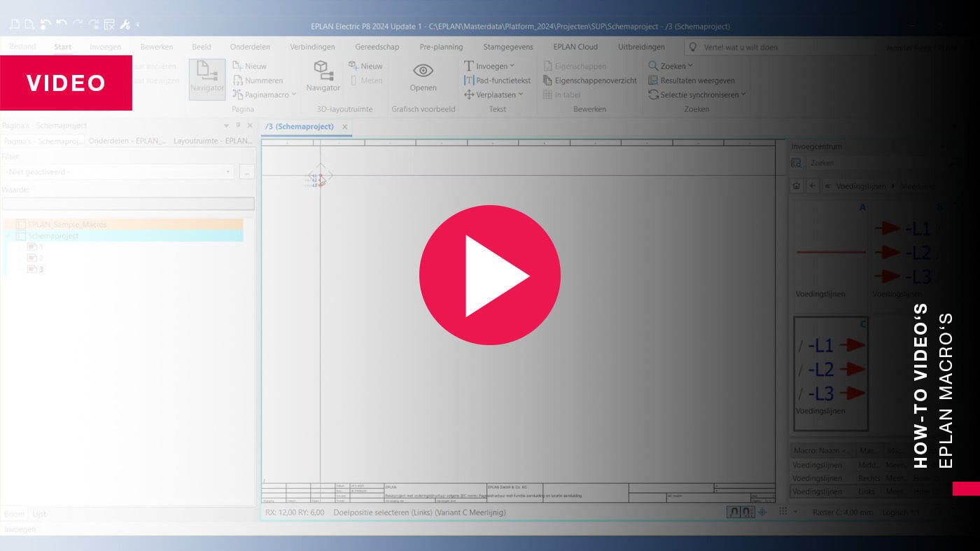The width and height of the screenshot is (980, 551).
Task: Create a new page with Nieuw in Pagina group
Action: point(250,66)
